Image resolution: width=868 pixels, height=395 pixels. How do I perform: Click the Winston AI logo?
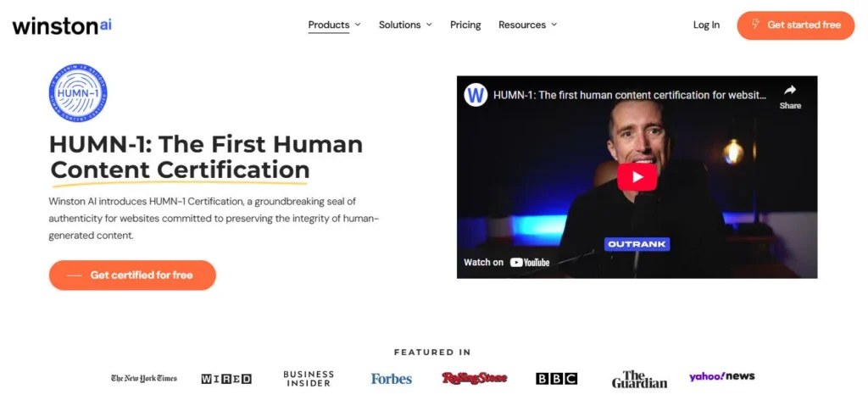62,25
